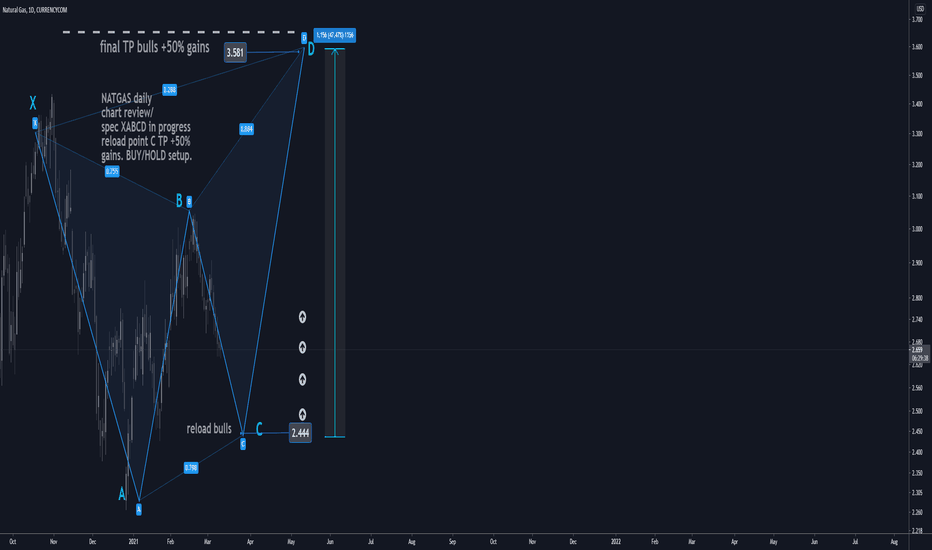Image resolution: width=932 pixels, height=550 pixels.
Task: Select the large cyan C letter label
Action: (259, 429)
